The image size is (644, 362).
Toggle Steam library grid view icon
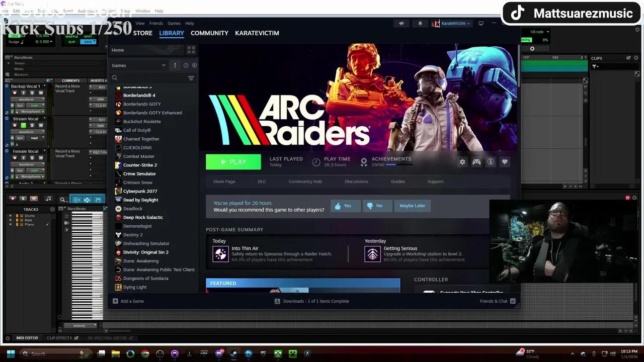pos(191,50)
